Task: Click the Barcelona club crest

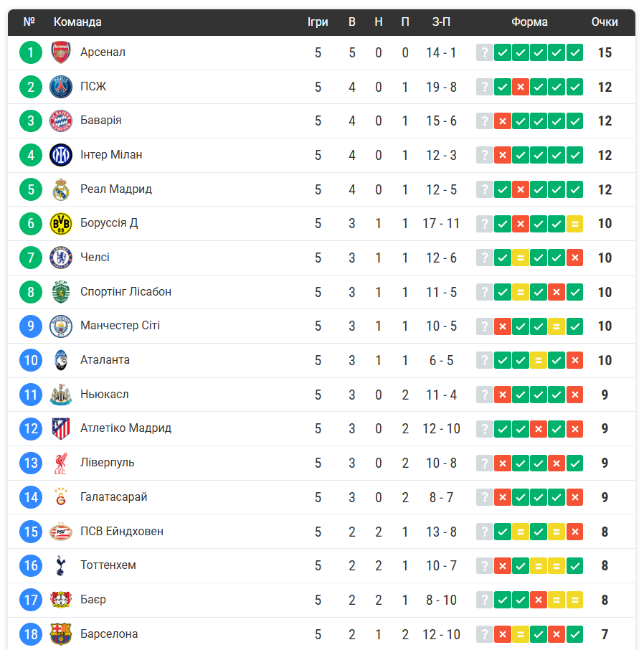Action: [61, 634]
